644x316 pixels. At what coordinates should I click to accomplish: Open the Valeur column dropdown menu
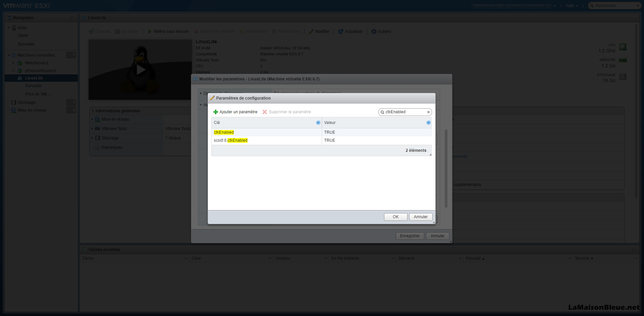point(428,123)
